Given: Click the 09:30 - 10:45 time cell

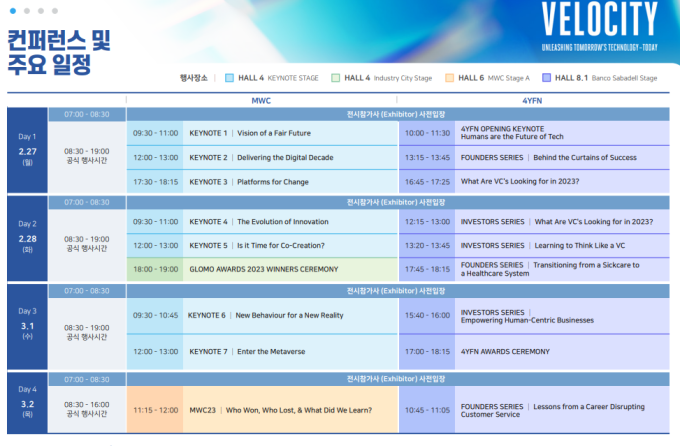Looking at the screenshot, I should pyautogui.click(x=155, y=315).
